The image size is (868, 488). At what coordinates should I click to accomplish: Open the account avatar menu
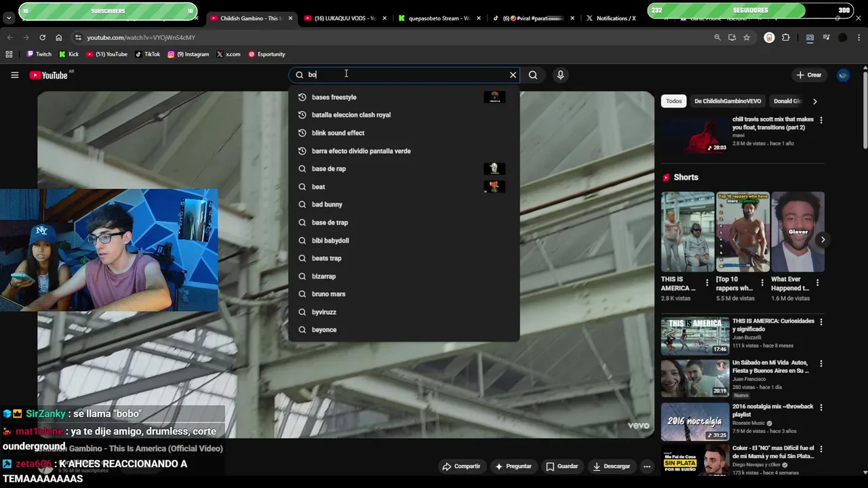tap(843, 75)
